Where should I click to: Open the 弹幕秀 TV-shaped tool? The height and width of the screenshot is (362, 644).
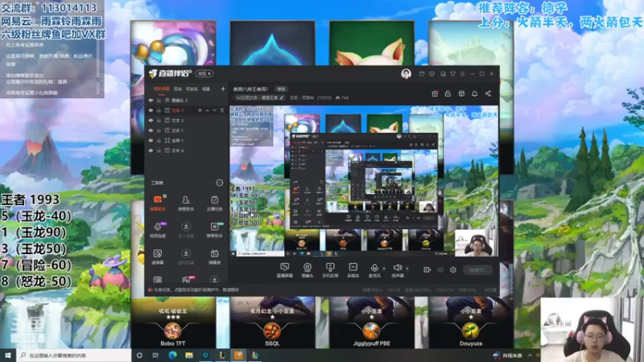(214, 256)
